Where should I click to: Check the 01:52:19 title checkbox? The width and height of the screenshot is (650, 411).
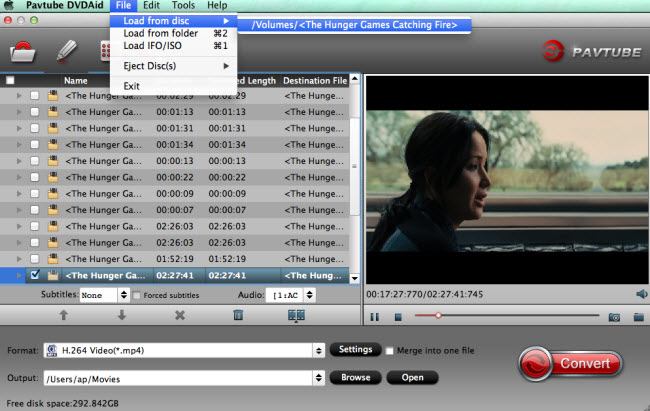(x=35, y=259)
